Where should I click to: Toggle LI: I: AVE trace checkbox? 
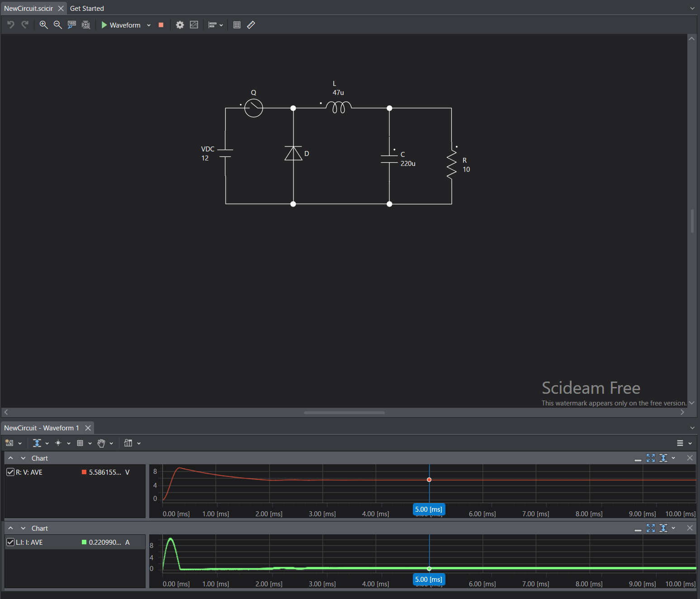click(x=10, y=542)
